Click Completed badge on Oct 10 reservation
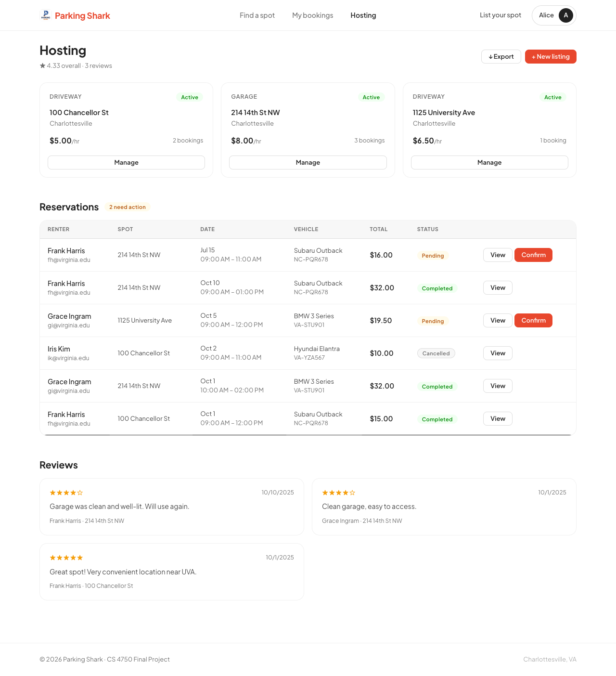The height and width of the screenshot is (676, 616). click(x=437, y=288)
